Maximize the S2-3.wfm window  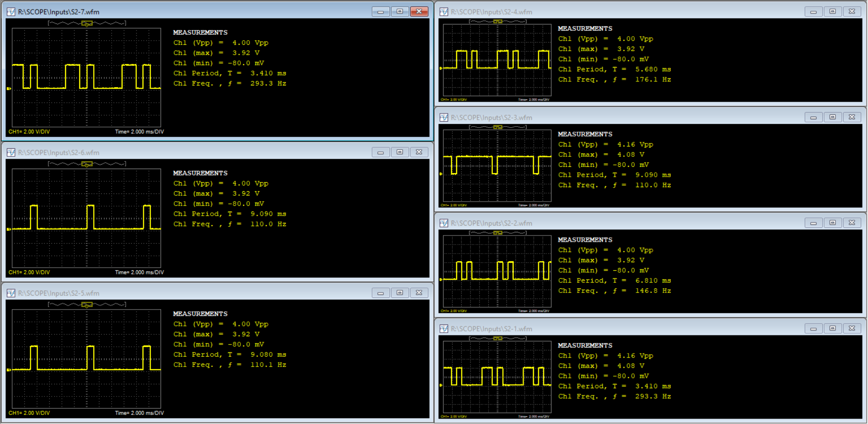tap(832, 118)
